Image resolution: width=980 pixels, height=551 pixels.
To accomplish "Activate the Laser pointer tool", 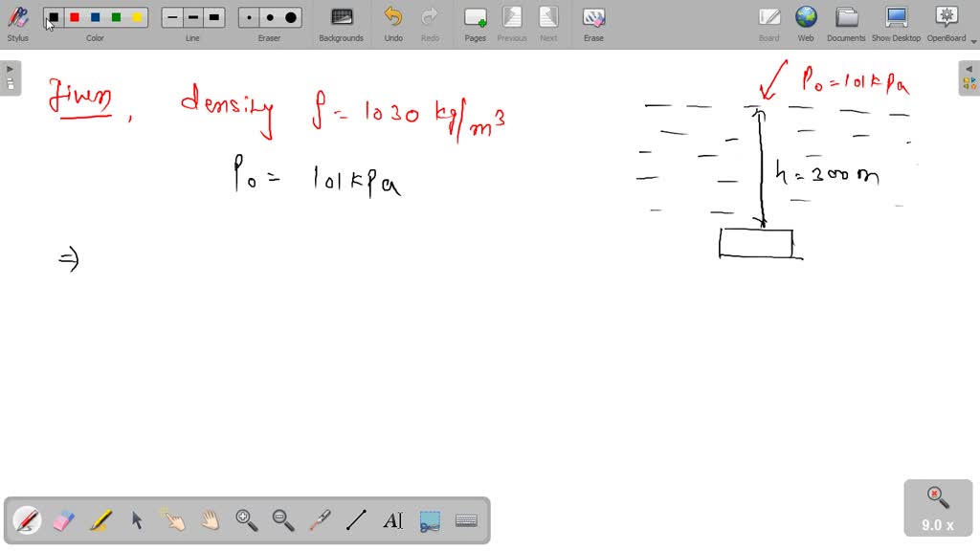I will click(x=319, y=519).
